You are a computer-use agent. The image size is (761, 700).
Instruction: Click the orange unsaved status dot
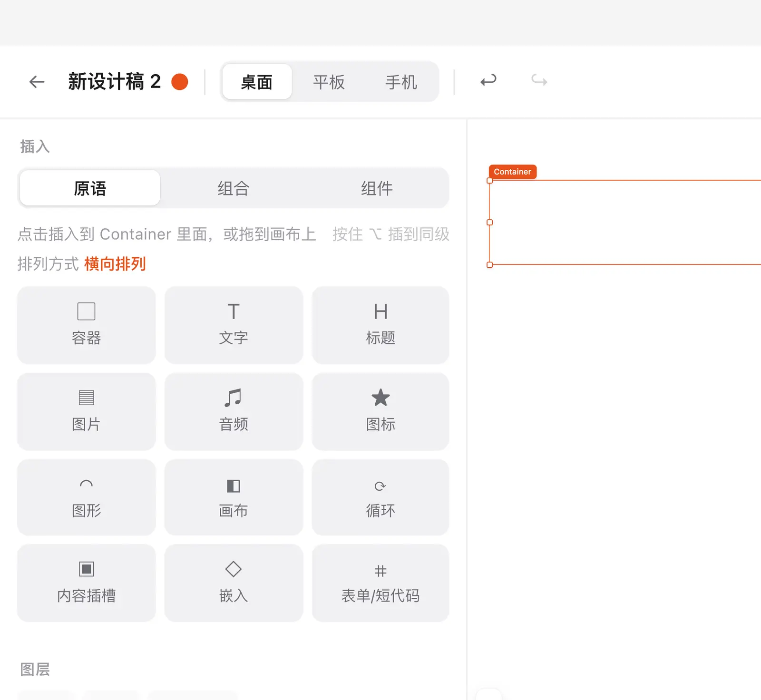(180, 82)
